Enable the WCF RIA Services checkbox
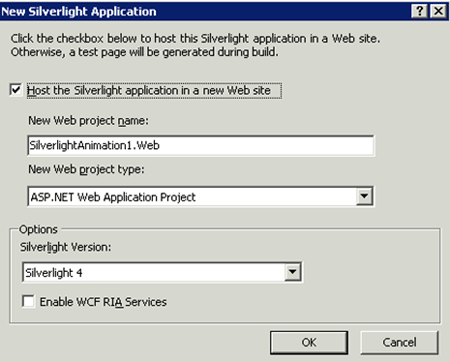This screenshot has height=362, width=450. point(28,301)
